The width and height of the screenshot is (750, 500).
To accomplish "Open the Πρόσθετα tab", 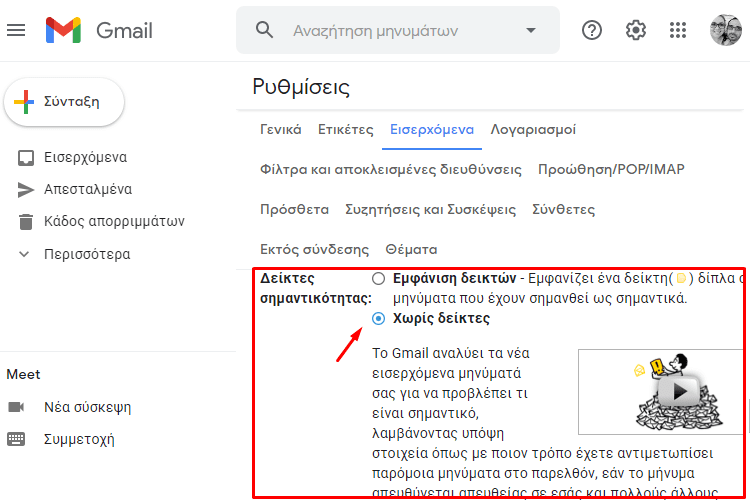I will (x=294, y=210).
